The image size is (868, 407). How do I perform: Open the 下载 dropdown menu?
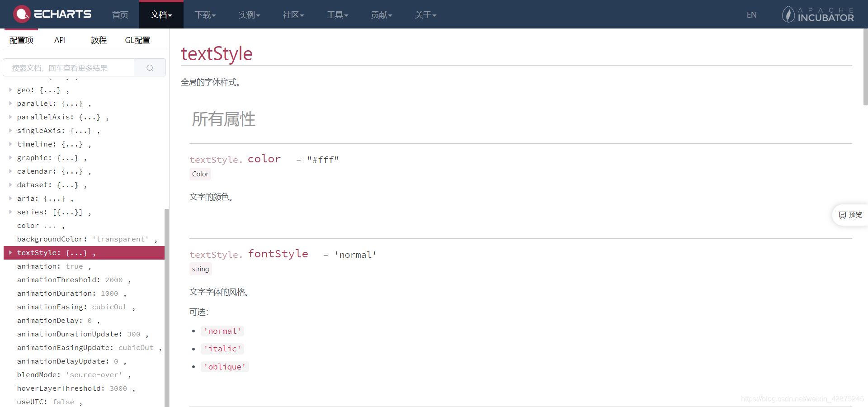click(x=205, y=15)
